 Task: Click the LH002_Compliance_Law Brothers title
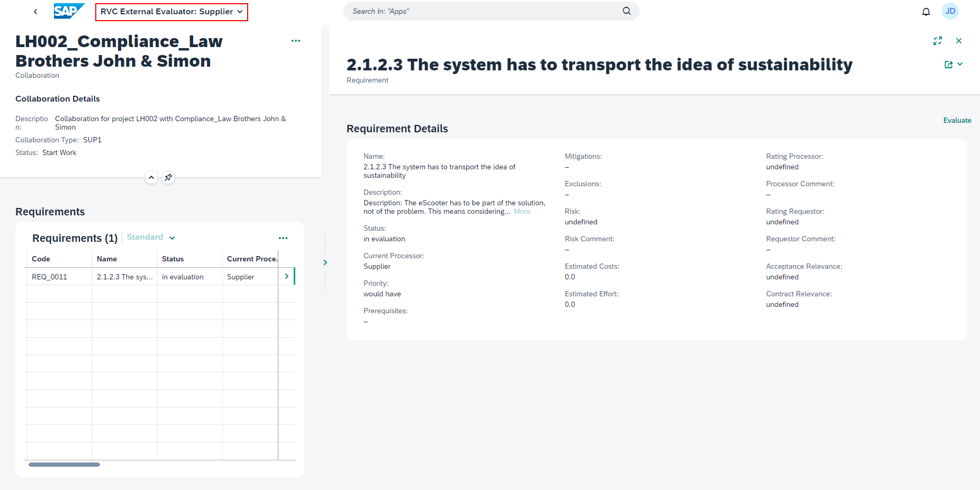click(x=119, y=51)
